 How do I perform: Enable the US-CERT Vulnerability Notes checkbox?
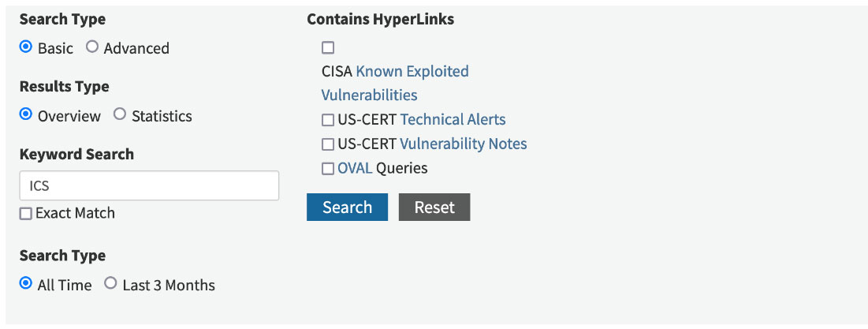[x=328, y=144]
